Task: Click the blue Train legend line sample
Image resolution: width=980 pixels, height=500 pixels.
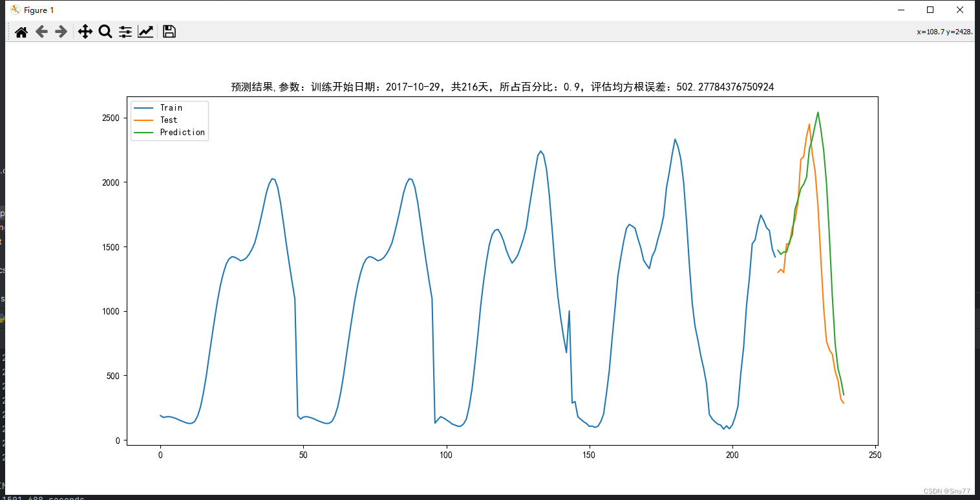Action: [x=145, y=108]
